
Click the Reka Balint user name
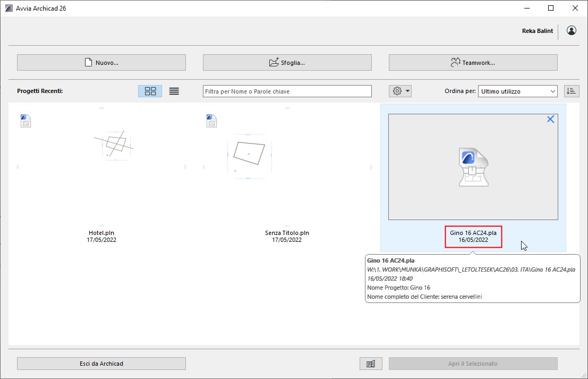(538, 31)
